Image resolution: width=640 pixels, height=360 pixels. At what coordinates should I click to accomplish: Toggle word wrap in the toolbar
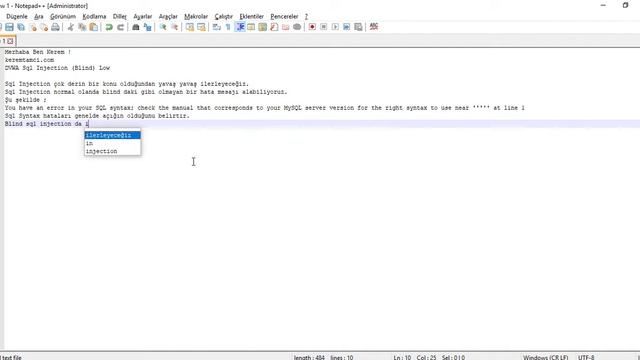[x=217, y=27]
